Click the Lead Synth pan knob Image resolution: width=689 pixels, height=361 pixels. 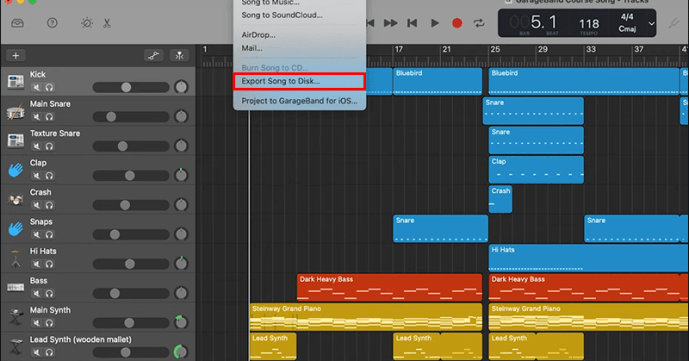click(181, 352)
